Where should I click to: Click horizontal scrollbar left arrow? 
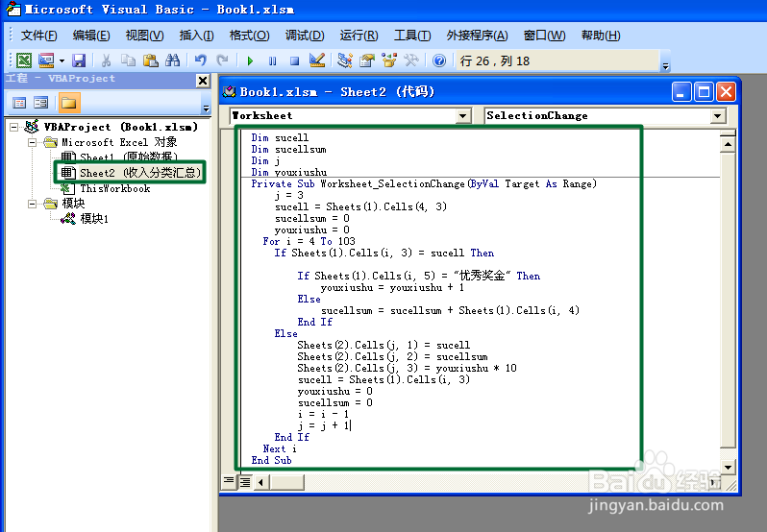(260, 482)
